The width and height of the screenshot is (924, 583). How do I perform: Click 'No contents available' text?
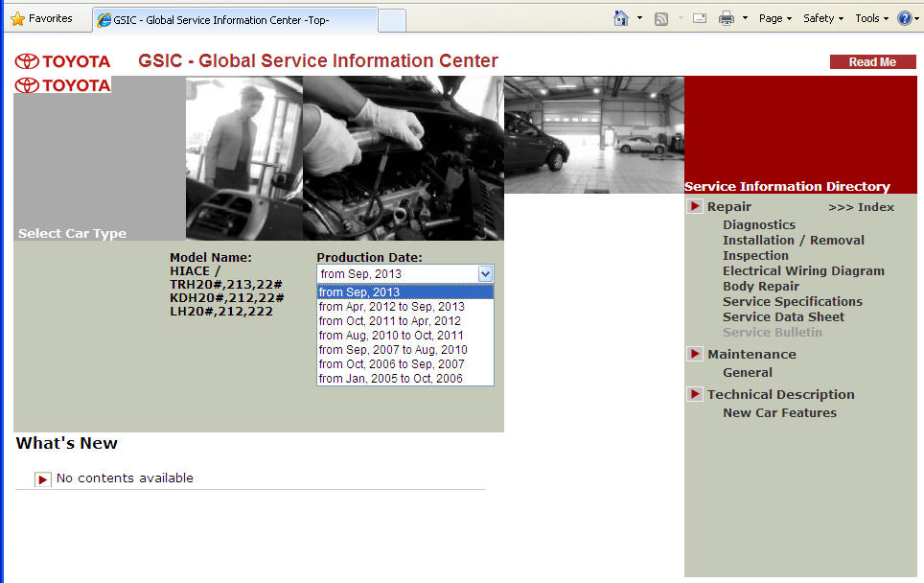[125, 478]
